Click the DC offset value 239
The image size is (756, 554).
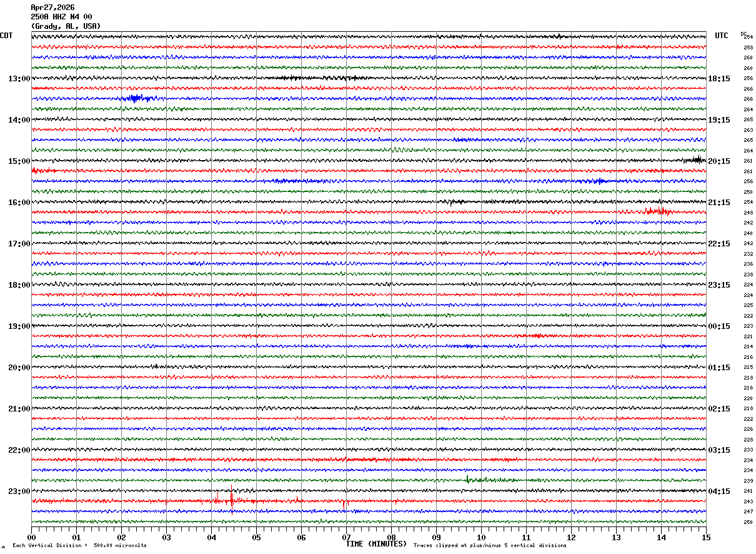pyautogui.click(x=748, y=481)
